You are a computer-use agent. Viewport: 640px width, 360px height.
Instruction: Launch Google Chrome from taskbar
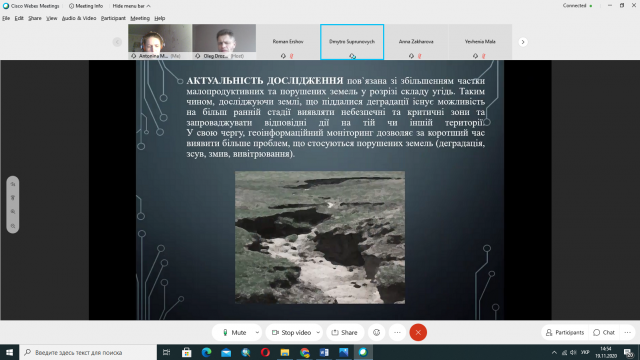(304, 352)
